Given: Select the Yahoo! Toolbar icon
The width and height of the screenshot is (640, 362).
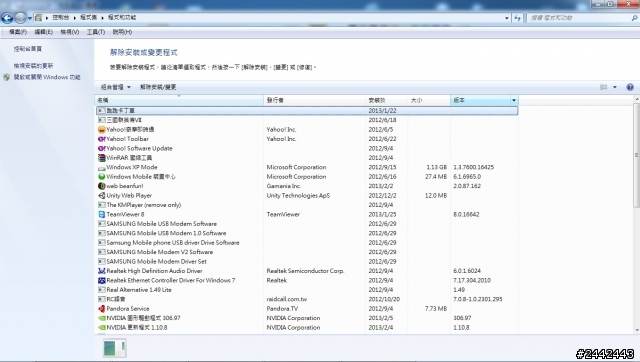Looking at the screenshot, I should tap(102, 139).
